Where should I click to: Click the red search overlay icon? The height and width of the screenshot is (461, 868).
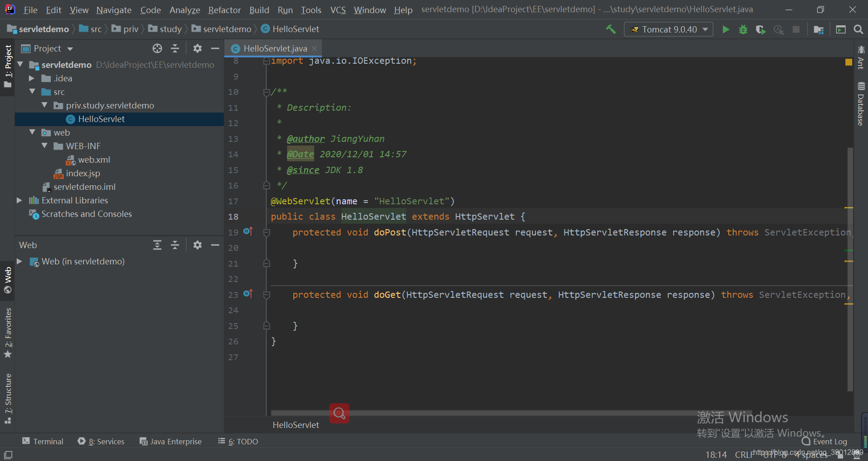339,413
